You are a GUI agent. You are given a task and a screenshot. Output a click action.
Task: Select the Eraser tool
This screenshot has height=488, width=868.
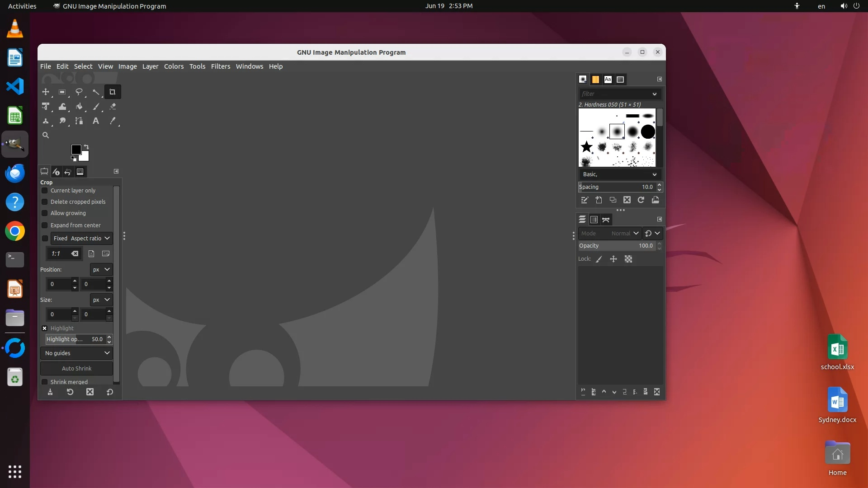coord(113,107)
